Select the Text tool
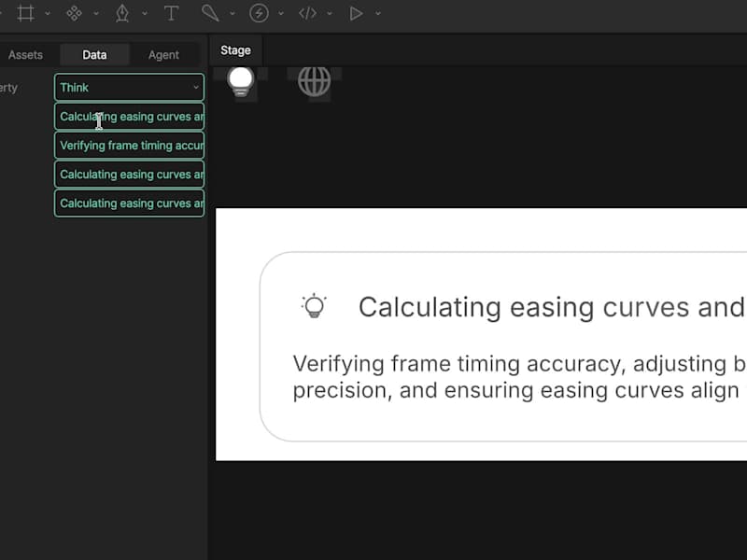This screenshot has height=560, width=747. click(170, 13)
